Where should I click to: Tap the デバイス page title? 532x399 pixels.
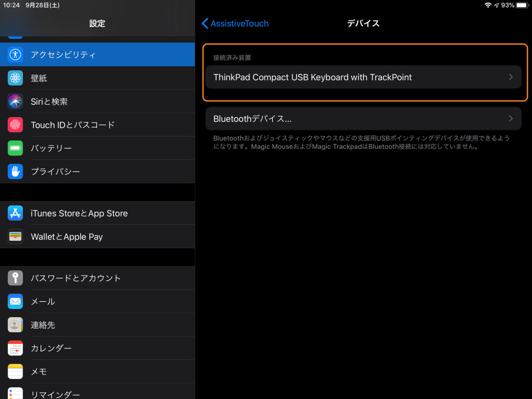[x=363, y=23]
